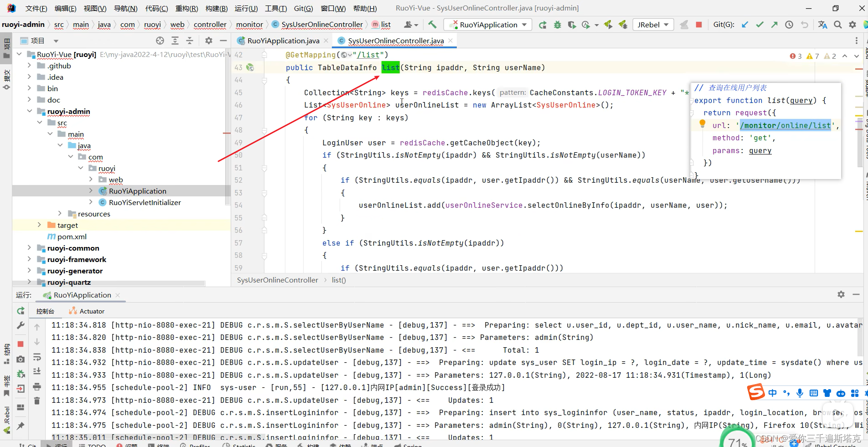Click the red stop icon in Run tool window

tap(21, 344)
